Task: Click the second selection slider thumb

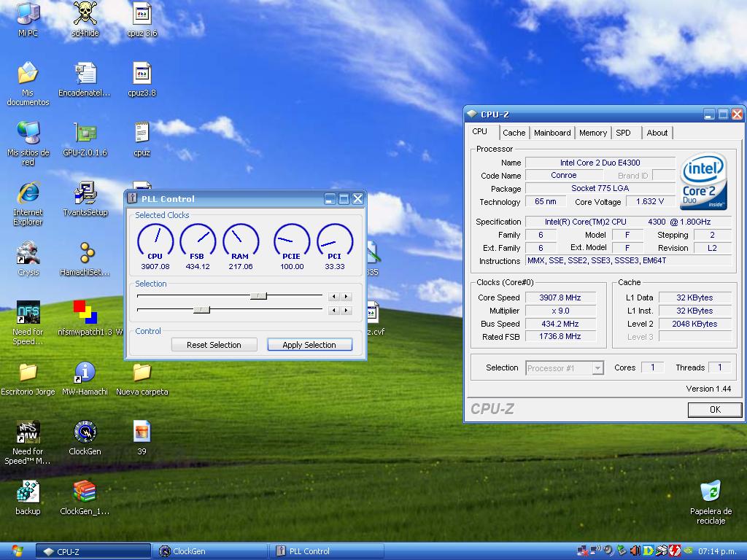Action: (x=201, y=310)
